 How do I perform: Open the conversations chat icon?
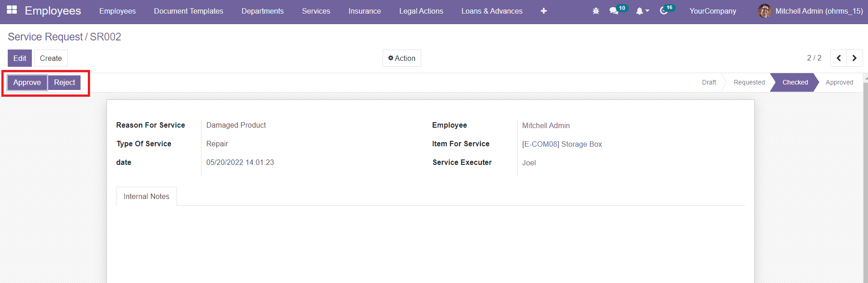[614, 11]
